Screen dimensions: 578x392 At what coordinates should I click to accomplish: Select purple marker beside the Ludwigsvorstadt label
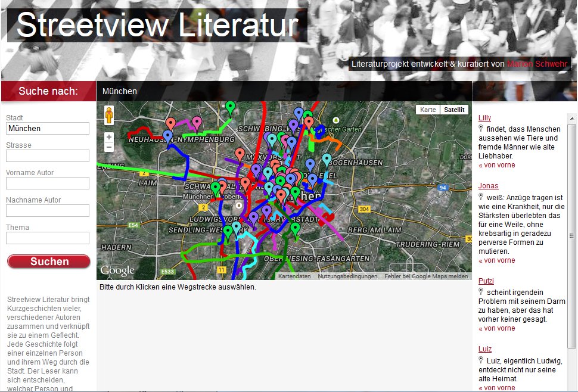point(254,219)
